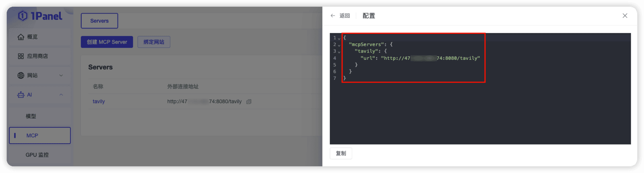Click the 网站 globe icon

(21, 75)
